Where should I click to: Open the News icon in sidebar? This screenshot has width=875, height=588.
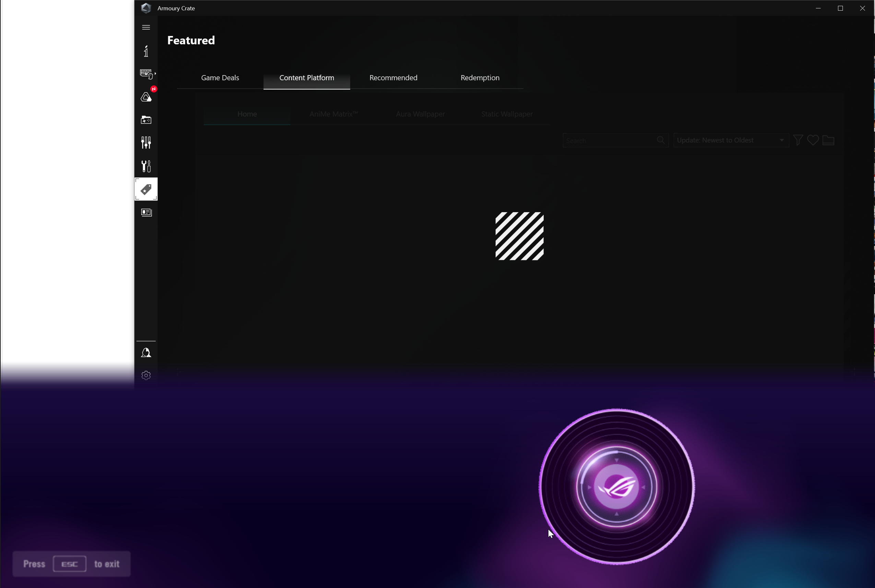(x=146, y=212)
